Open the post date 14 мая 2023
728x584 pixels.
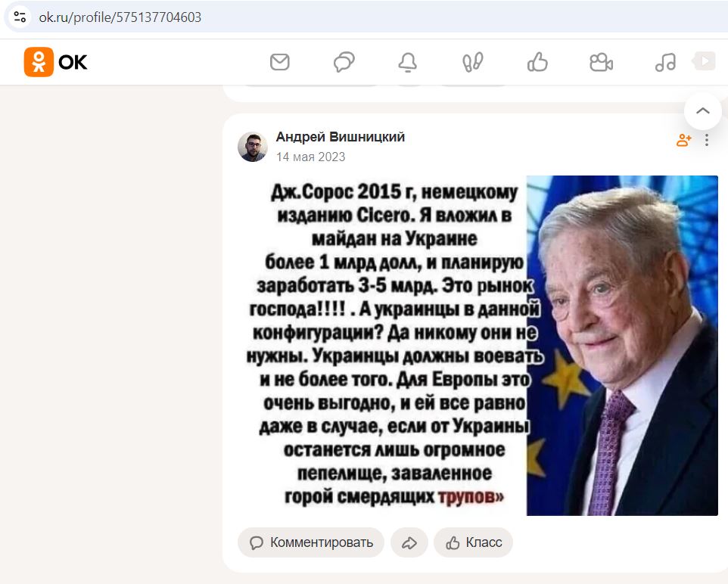(x=310, y=157)
